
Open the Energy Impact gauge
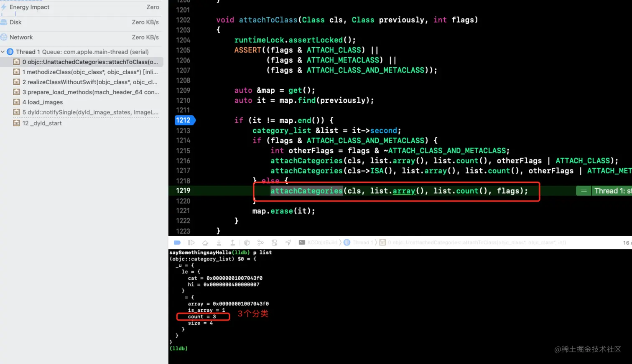[x=80, y=7]
